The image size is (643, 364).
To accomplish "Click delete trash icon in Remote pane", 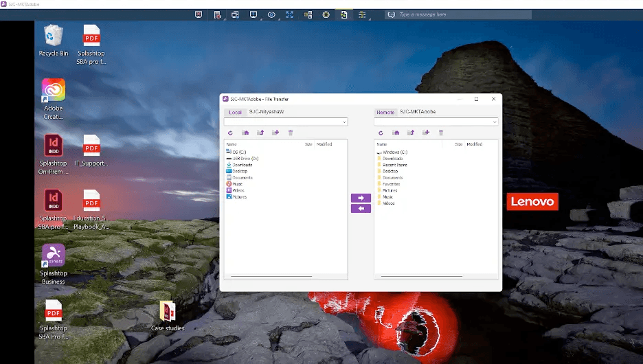I will pyautogui.click(x=441, y=133).
